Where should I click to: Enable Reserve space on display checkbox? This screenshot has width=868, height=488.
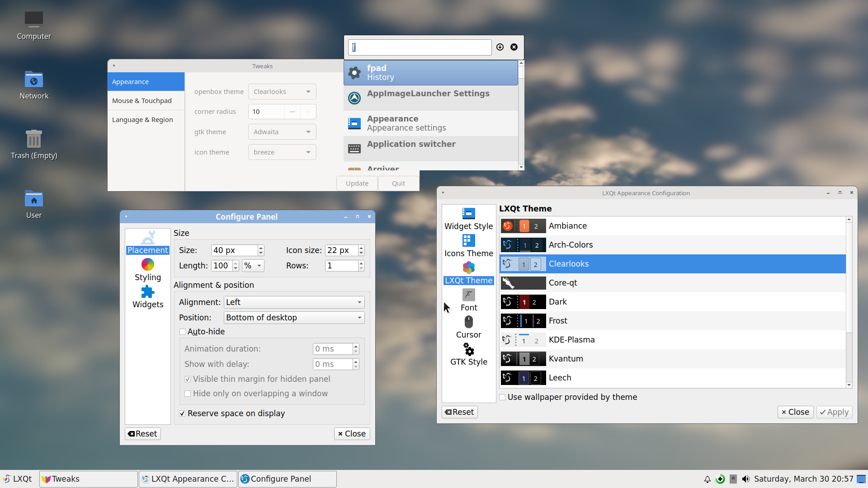[x=183, y=413]
